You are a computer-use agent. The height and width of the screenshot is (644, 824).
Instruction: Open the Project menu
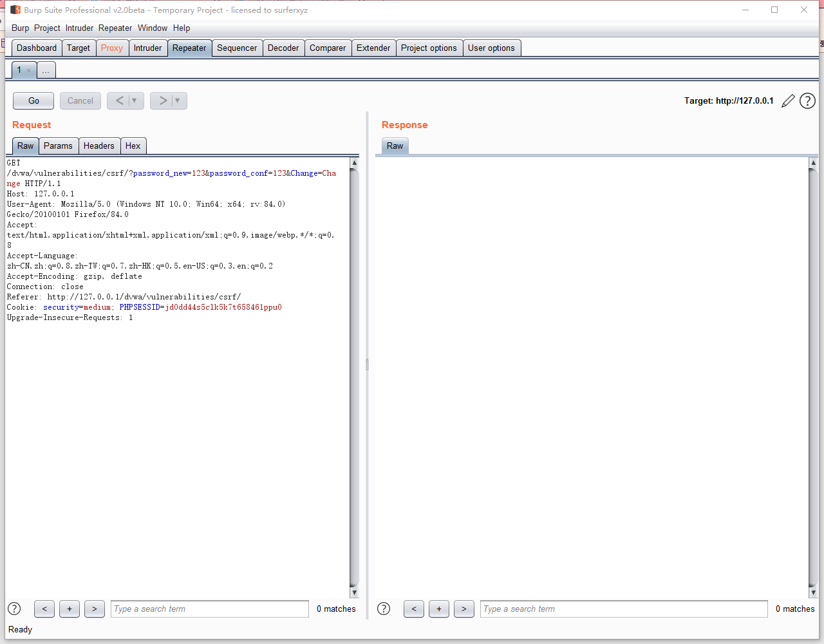(47, 28)
